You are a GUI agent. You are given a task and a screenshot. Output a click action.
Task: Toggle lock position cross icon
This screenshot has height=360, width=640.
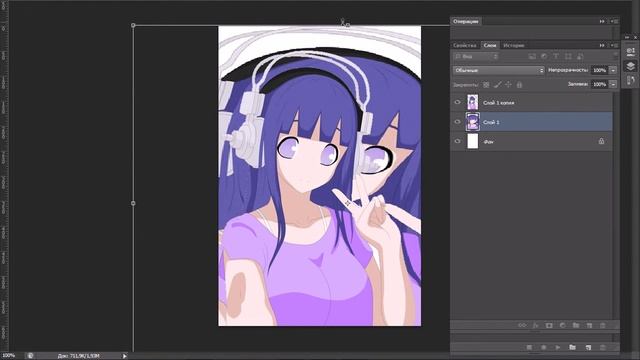[508, 84]
